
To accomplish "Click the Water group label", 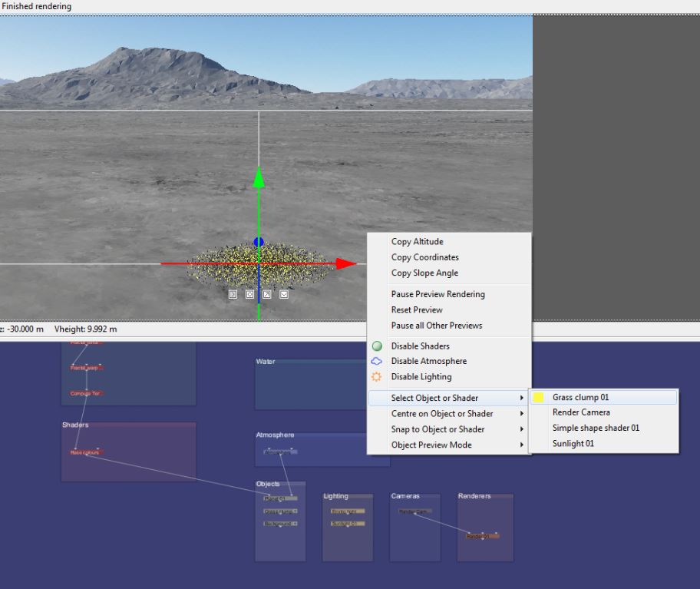I will coord(266,362).
